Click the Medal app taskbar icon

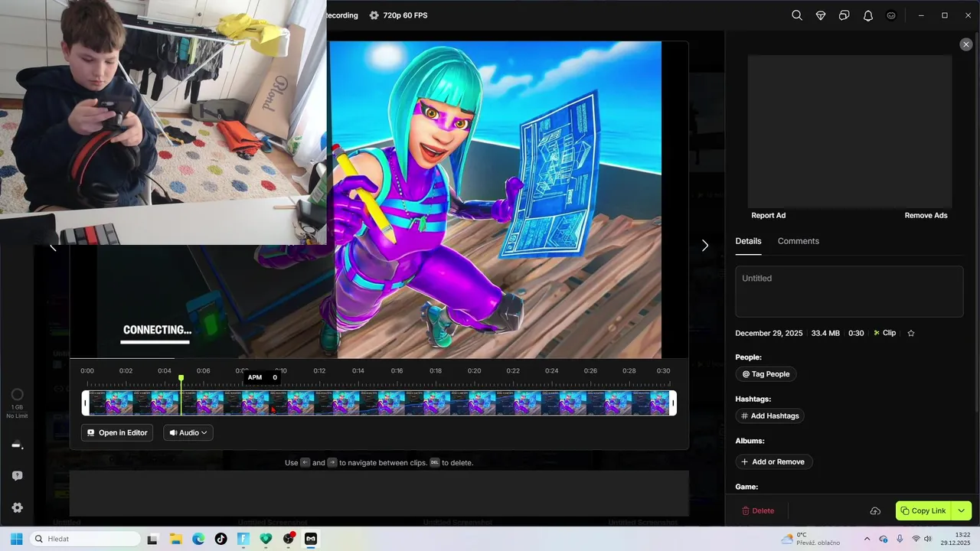coord(311,539)
